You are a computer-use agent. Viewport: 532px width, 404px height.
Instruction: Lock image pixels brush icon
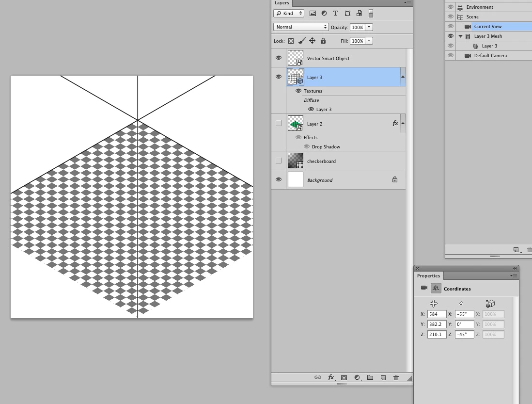click(302, 41)
